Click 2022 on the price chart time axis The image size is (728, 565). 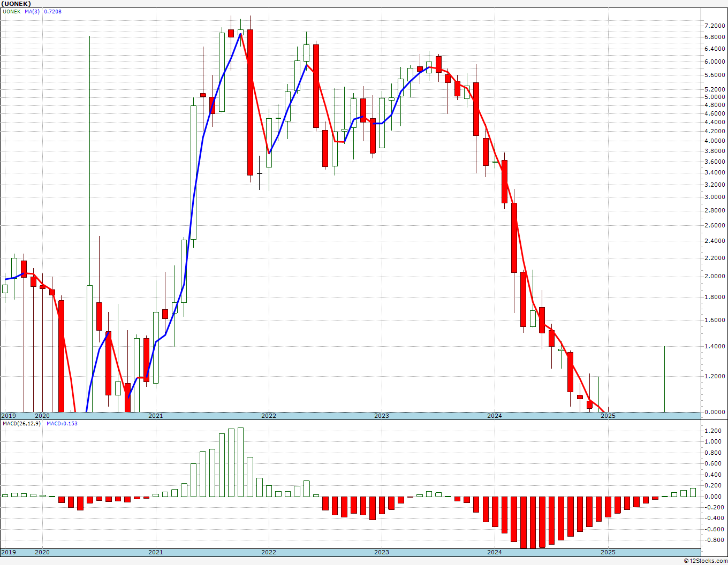(x=268, y=416)
